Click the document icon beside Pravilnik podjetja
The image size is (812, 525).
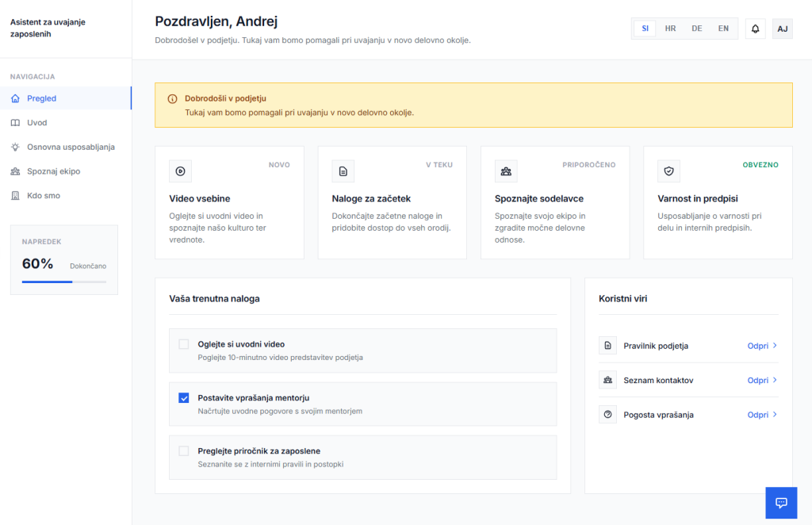[x=608, y=346]
